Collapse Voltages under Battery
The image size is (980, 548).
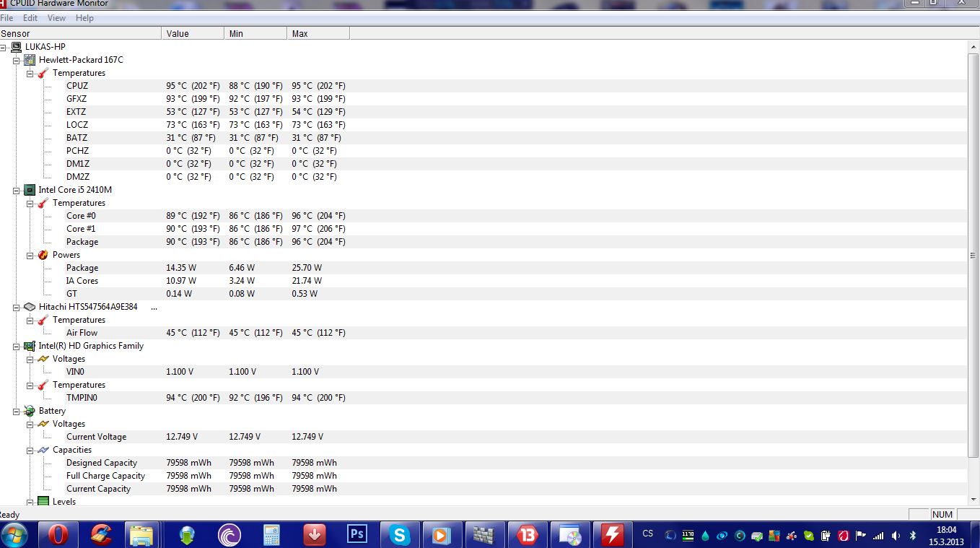coord(30,424)
